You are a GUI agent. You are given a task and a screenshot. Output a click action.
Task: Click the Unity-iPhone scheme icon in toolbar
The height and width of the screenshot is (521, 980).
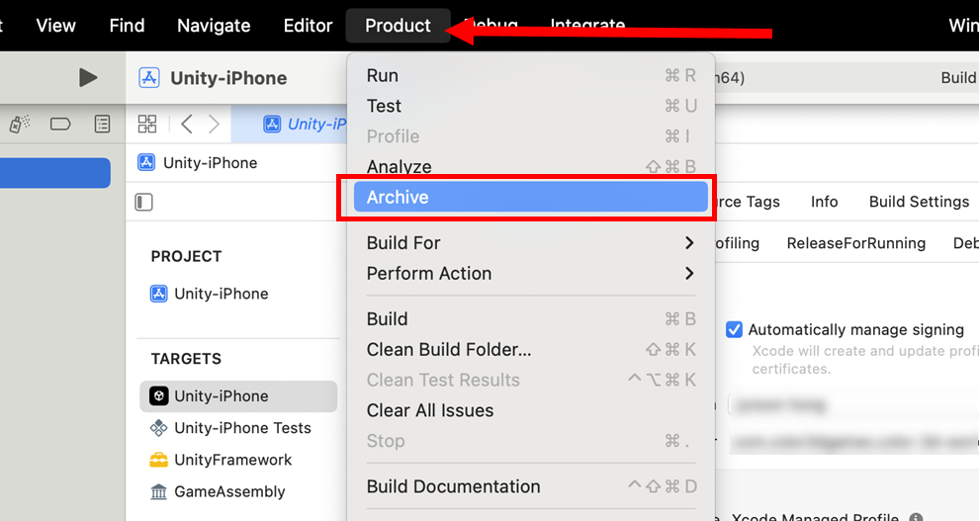coord(148,78)
